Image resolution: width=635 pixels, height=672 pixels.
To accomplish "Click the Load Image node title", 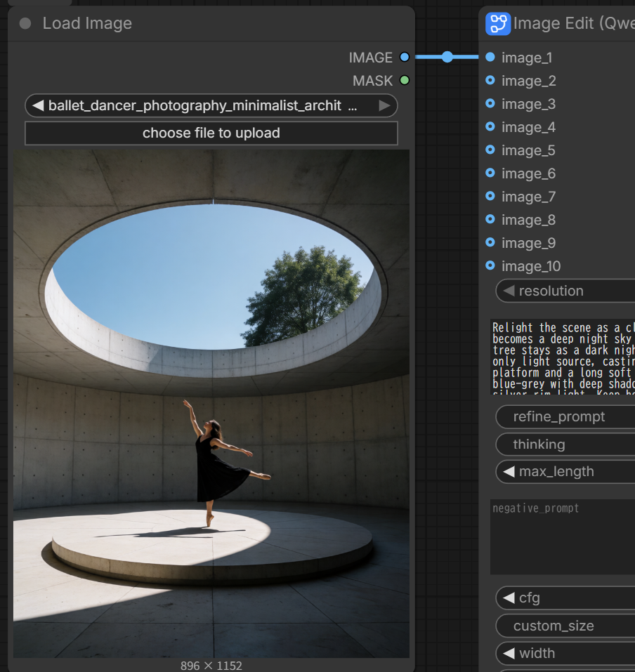I will coord(87,24).
